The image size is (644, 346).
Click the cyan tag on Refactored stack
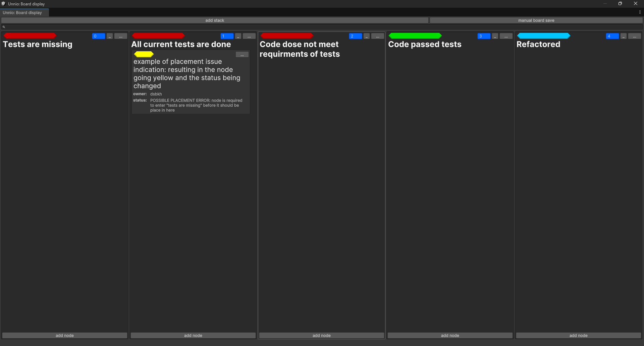tap(544, 36)
